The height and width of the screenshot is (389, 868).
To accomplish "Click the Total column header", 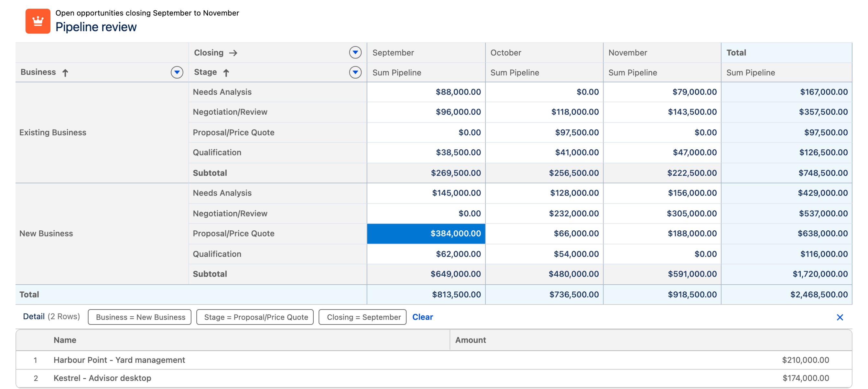I will (787, 53).
